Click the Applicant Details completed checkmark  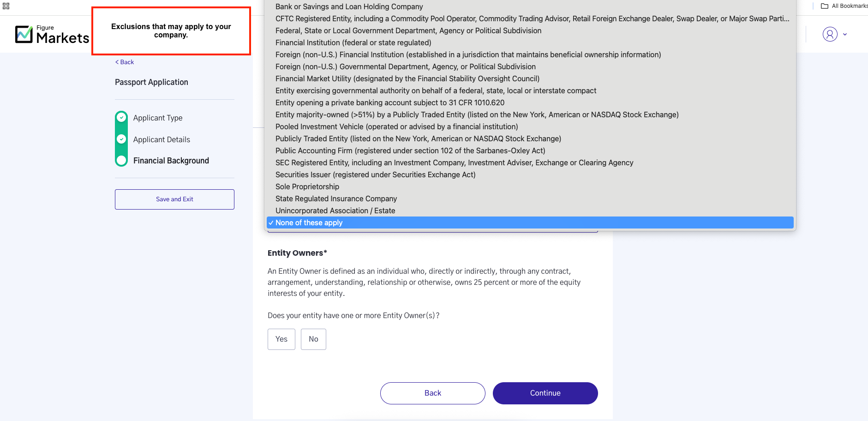point(121,139)
